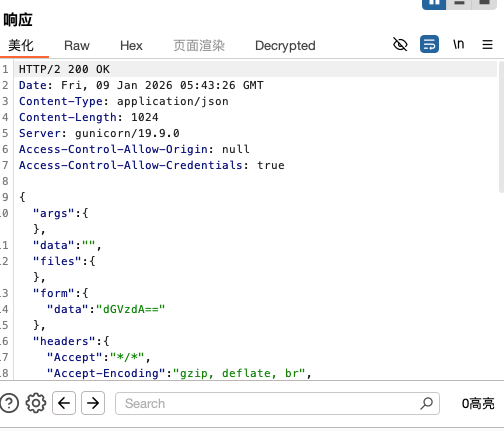Toggle the \n show newline characters button
The width and height of the screenshot is (504, 431).
458,44
